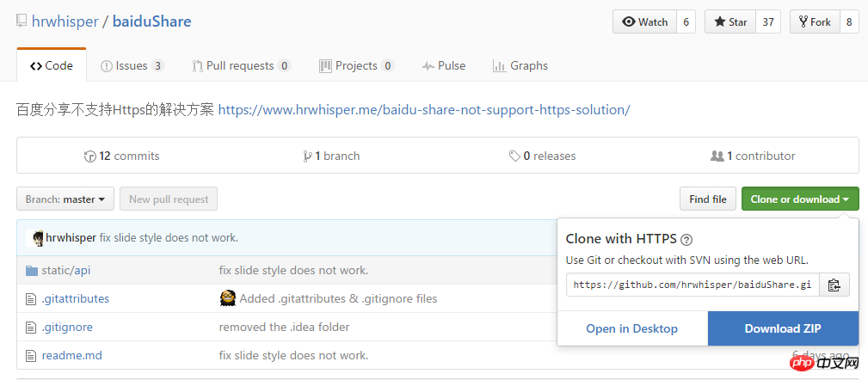Click the repository book icon beside hrwhisper

22,21
